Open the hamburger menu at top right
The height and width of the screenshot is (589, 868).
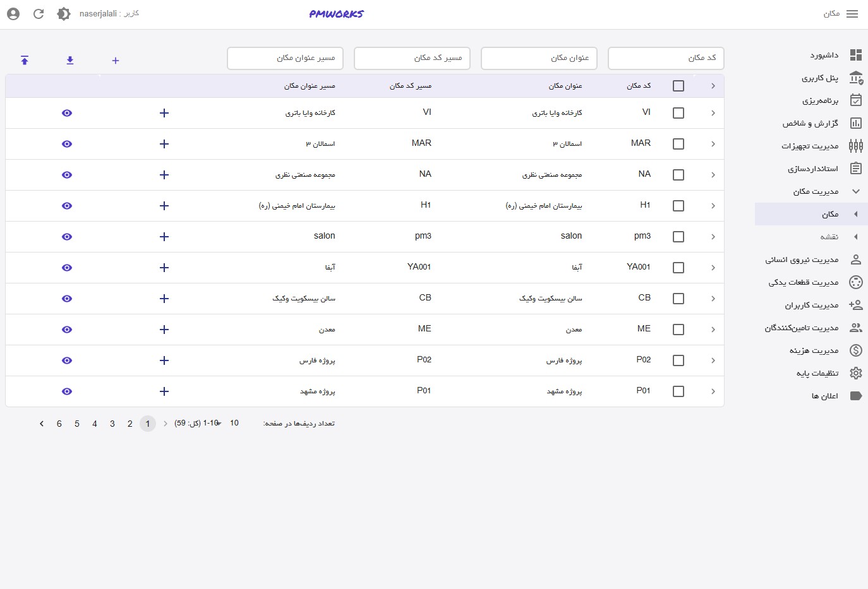click(x=852, y=13)
